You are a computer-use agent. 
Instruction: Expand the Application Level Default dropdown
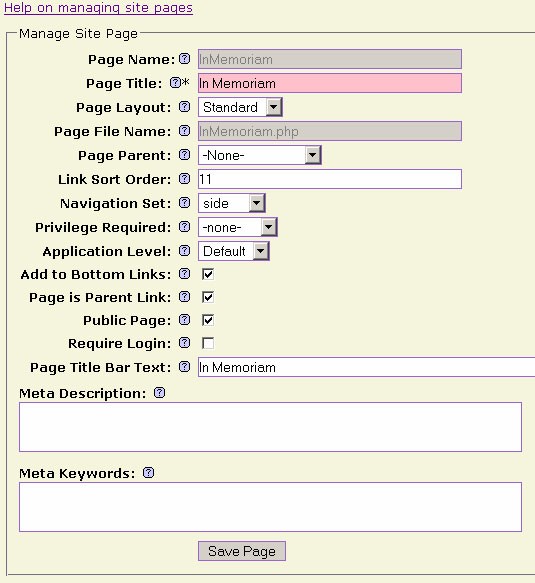click(234, 251)
